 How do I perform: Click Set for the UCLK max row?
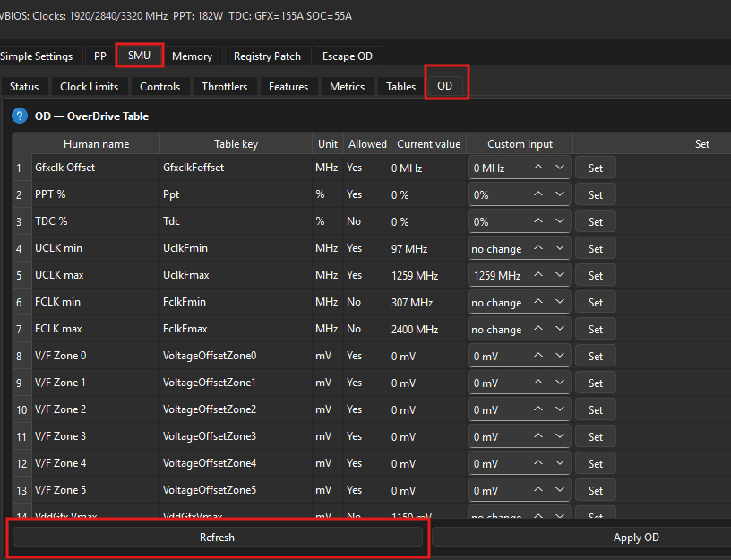(x=596, y=276)
